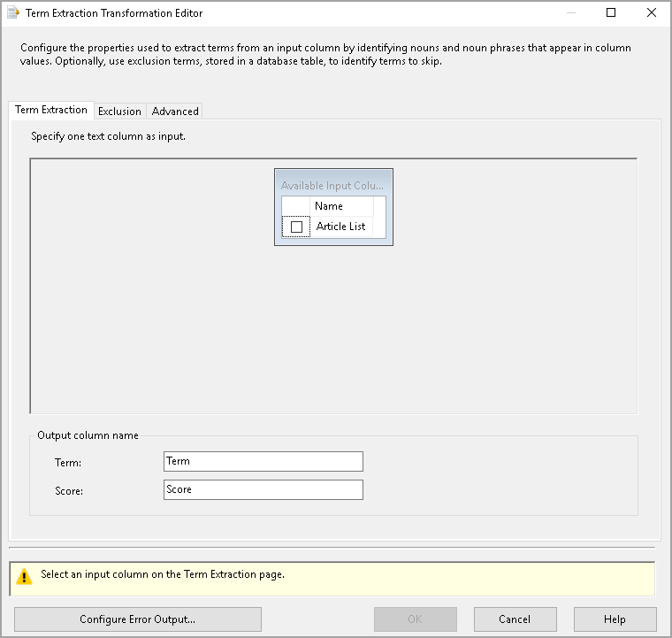Click the Name column header
672x638 pixels.
[341, 206]
